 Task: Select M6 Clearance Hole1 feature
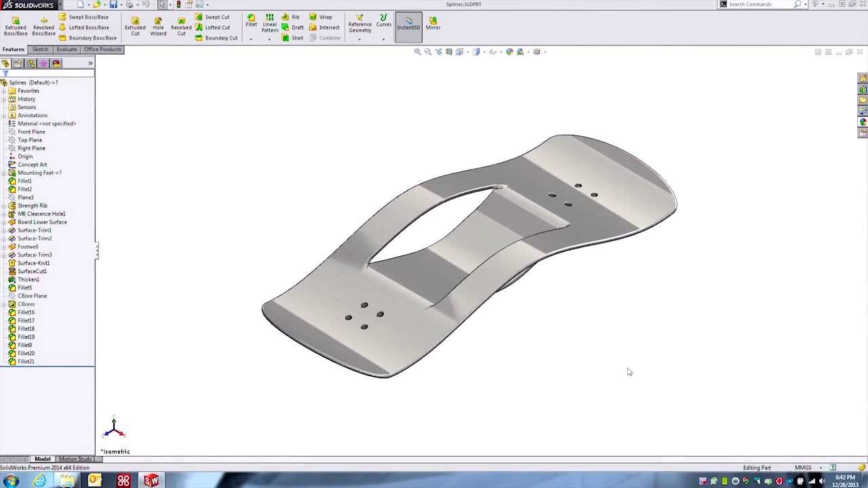pyautogui.click(x=41, y=214)
